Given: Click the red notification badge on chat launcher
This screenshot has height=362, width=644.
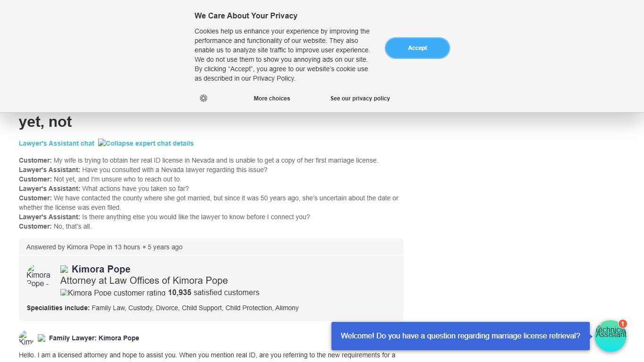Looking at the screenshot, I should click(623, 324).
